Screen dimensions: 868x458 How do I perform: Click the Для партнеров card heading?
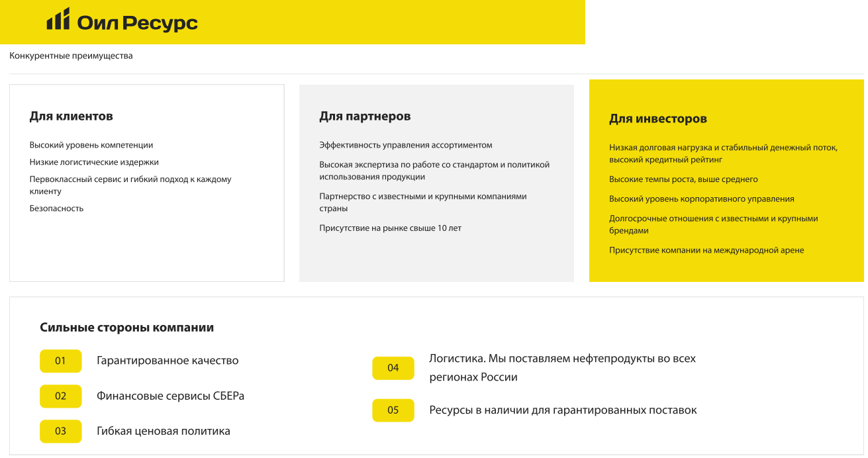tap(365, 116)
